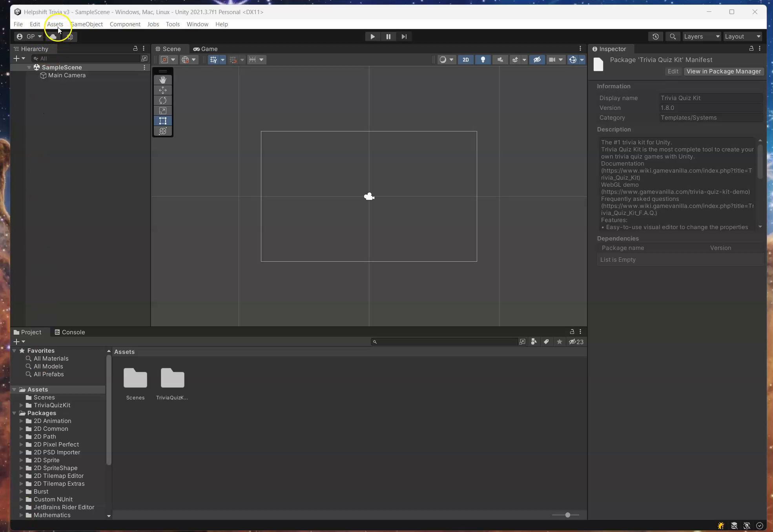773x532 pixels.
Task: Open the Window menu
Action: click(197, 24)
